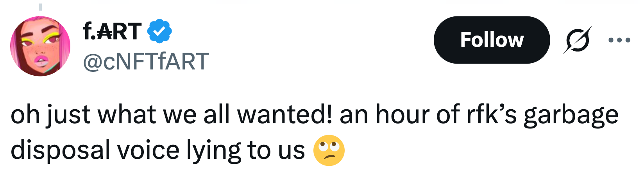Click the f.ART display name
This screenshot has width=644, height=192.
pos(112,31)
